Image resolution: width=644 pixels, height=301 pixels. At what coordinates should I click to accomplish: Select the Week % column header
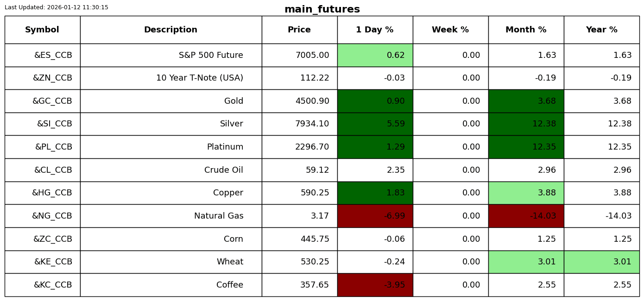click(x=450, y=30)
